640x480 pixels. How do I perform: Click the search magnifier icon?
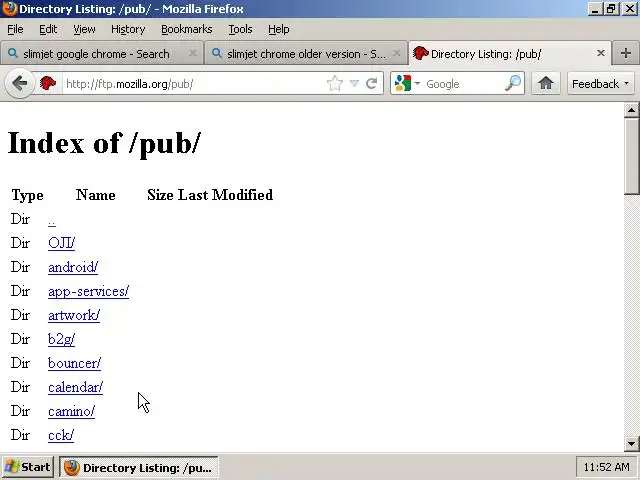[x=513, y=83]
